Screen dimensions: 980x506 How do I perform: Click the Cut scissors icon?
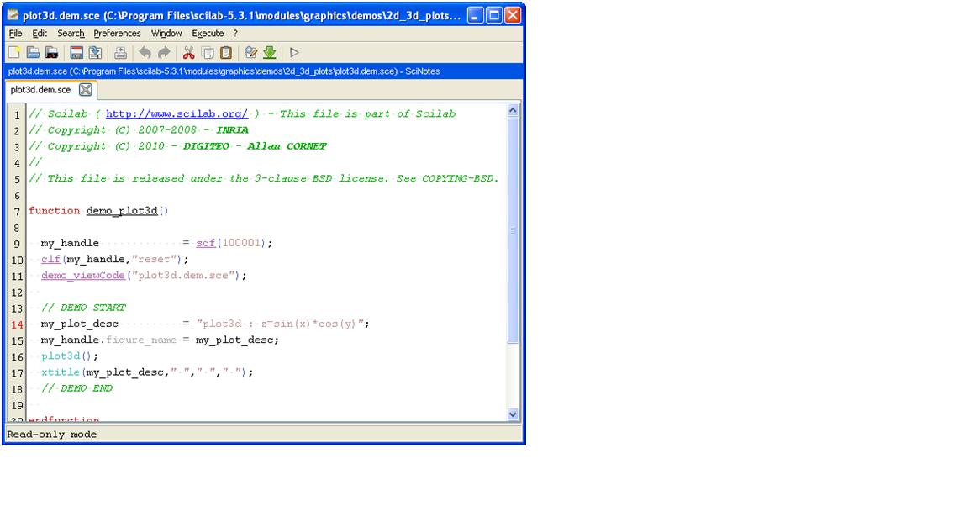(189, 53)
